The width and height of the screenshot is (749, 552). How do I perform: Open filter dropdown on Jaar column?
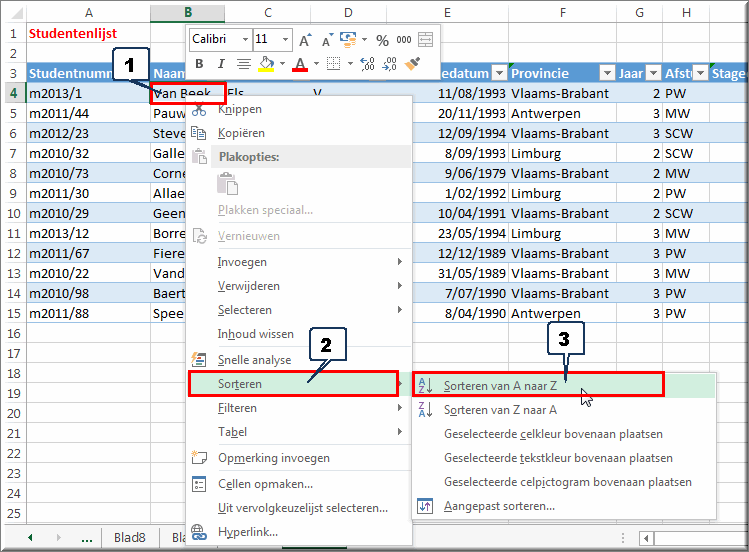[653, 74]
